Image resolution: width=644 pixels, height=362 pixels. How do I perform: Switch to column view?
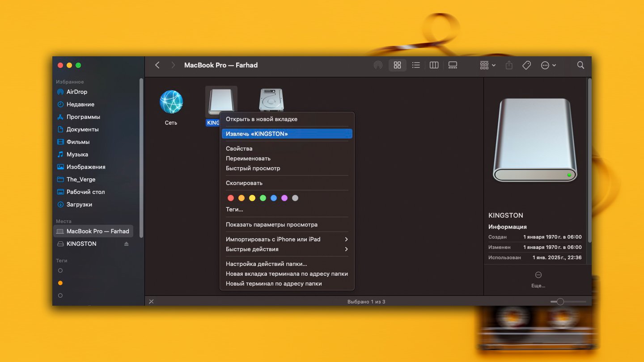tap(434, 65)
